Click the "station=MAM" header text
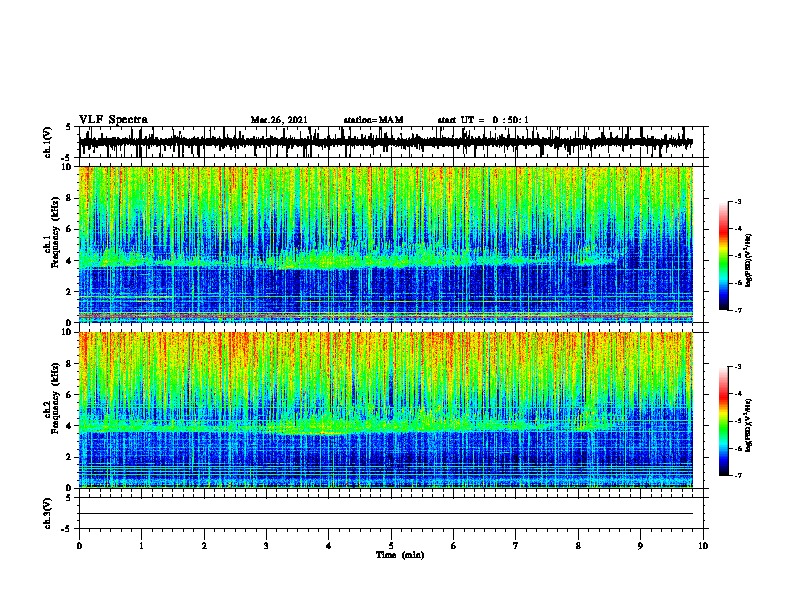The image size is (792, 612). (x=373, y=120)
